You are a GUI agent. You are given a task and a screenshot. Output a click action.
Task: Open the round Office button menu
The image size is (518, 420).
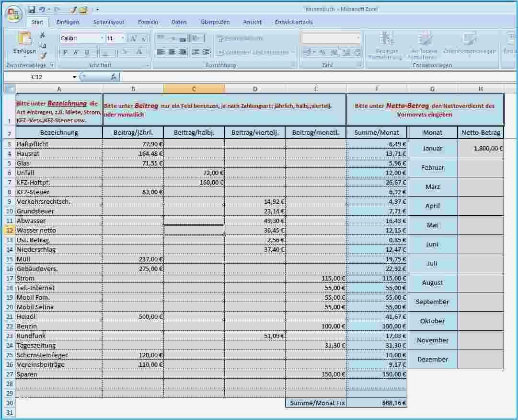14,15
